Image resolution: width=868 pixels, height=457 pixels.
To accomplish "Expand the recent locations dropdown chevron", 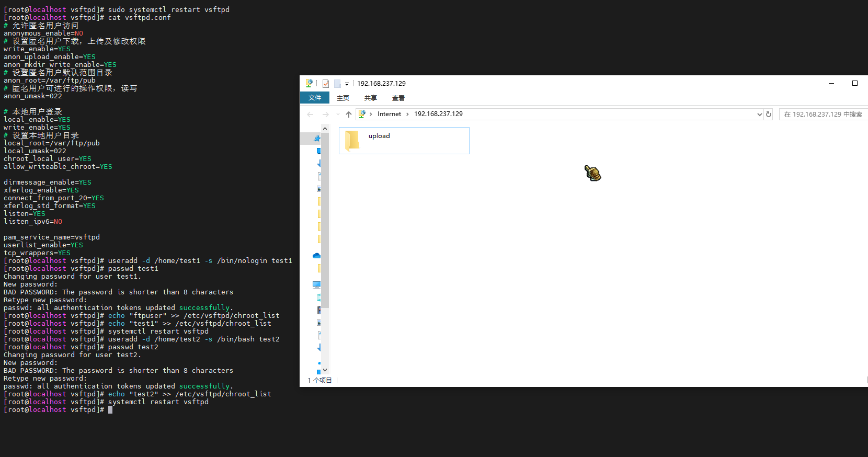I will point(338,114).
